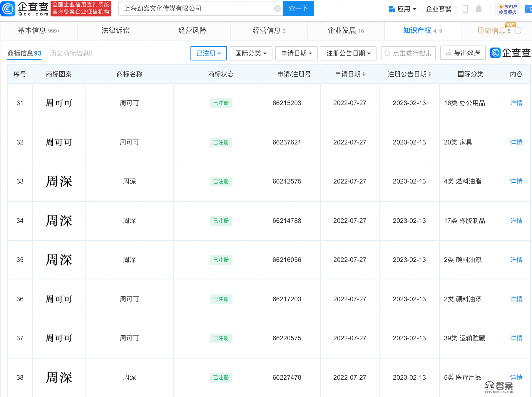Open 详情 for trademark 66215203
Viewport: 532px width, 397px height.
pos(516,103)
